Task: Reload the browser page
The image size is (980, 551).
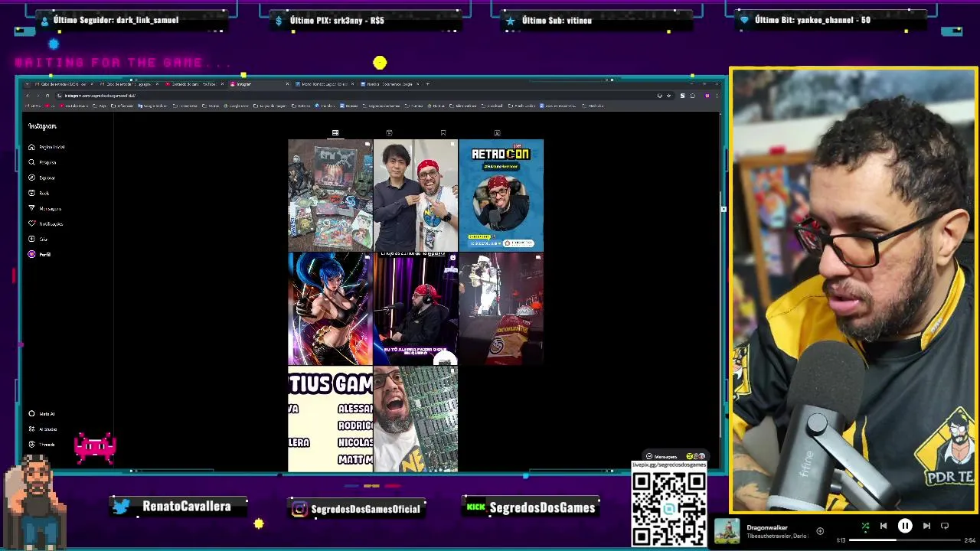Action: coord(47,96)
